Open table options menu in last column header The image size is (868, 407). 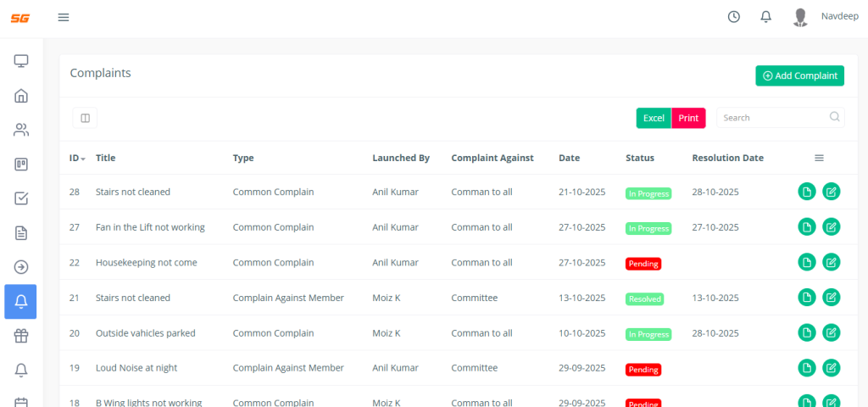click(819, 158)
